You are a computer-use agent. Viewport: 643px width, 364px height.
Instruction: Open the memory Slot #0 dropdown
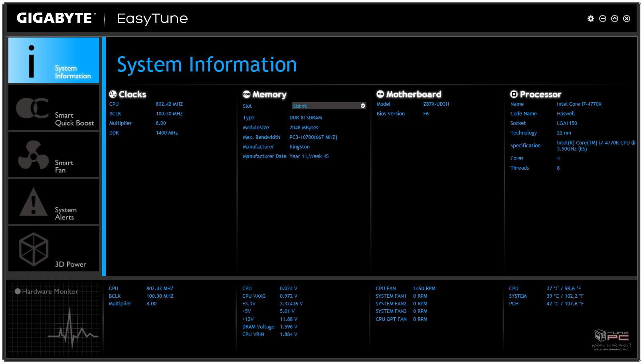click(x=329, y=106)
